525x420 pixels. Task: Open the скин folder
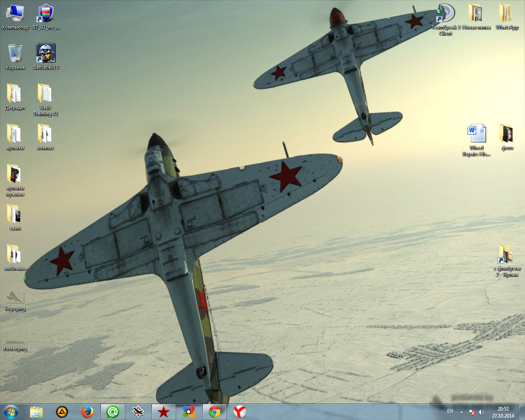coord(15,218)
